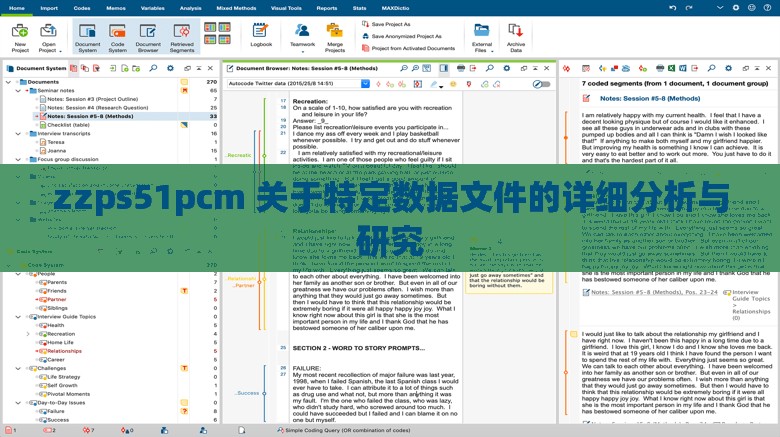The width and height of the screenshot is (780, 437).
Task: Toggle edit mode switch in Document Browser
Action: (x=541, y=84)
